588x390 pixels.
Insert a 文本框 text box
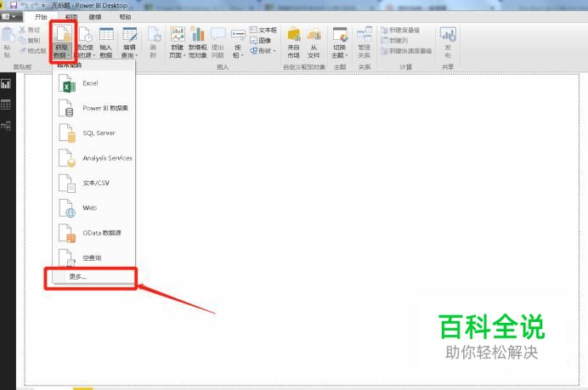point(263,30)
